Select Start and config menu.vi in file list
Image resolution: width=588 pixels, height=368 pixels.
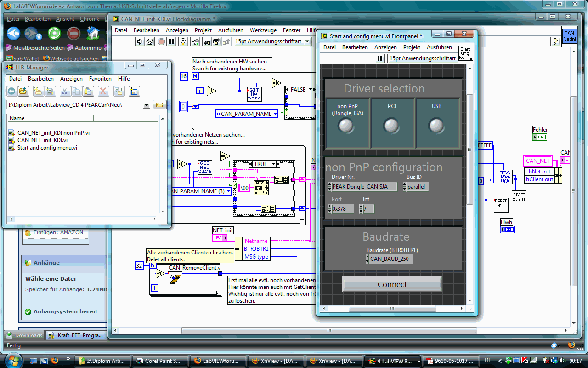[47, 148]
